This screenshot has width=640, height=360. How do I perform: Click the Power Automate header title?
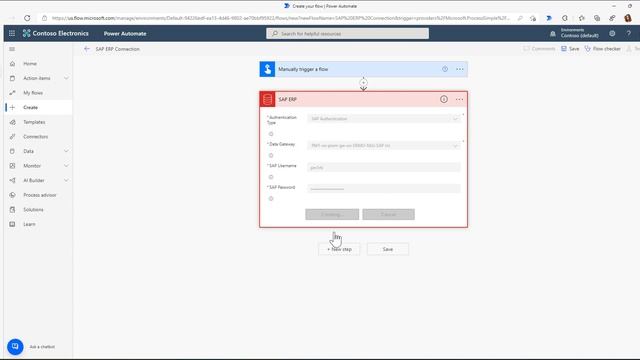pos(125,33)
